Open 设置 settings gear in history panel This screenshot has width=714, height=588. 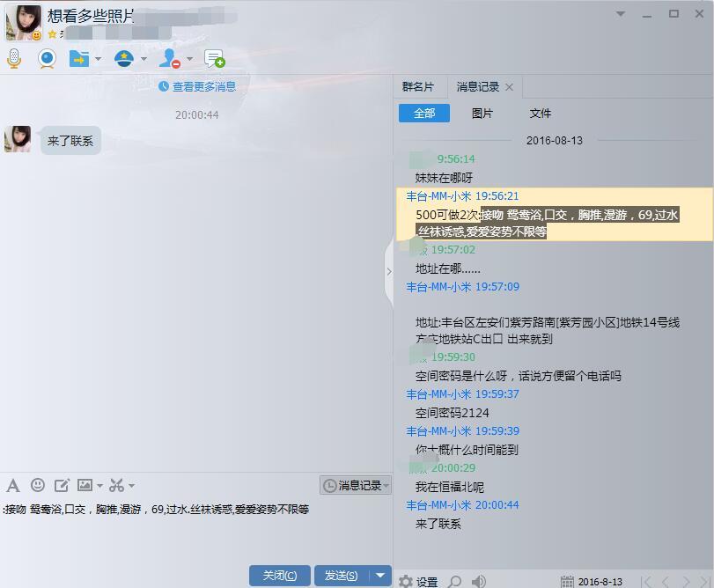coord(418,582)
